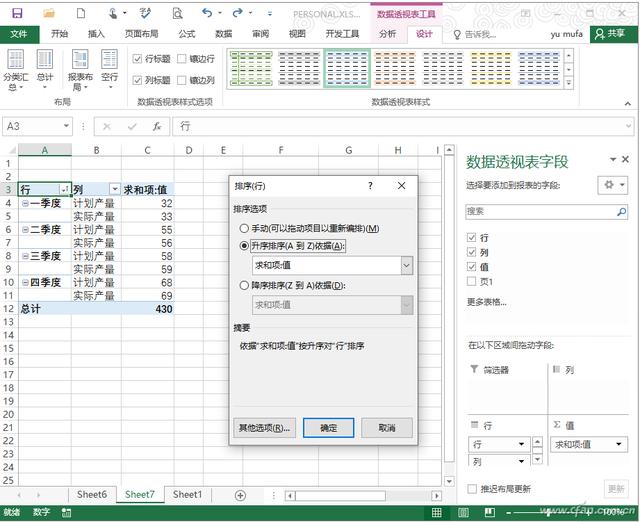Toggle the Column Headers (列标题) checkbox

click(137, 80)
